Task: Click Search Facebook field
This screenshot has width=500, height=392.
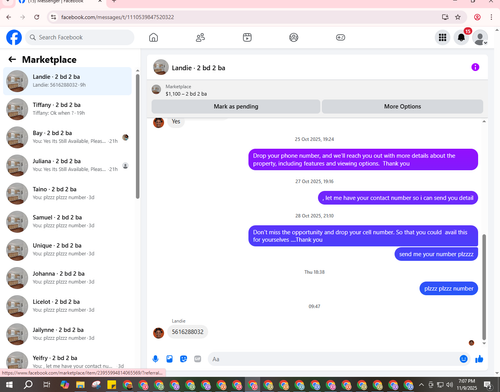Action: coord(80,37)
